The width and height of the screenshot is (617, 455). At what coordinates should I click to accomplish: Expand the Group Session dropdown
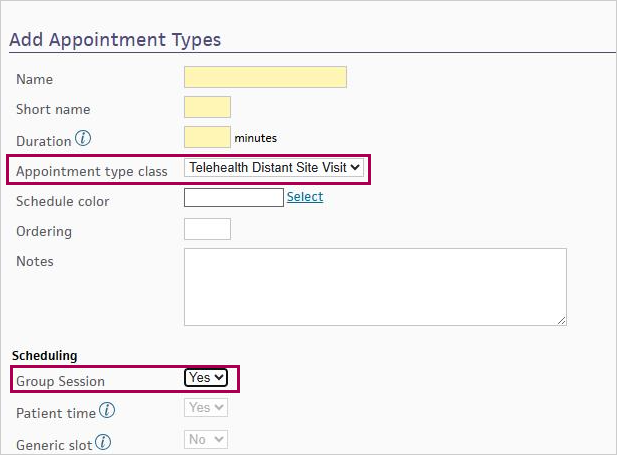(x=206, y=377)
